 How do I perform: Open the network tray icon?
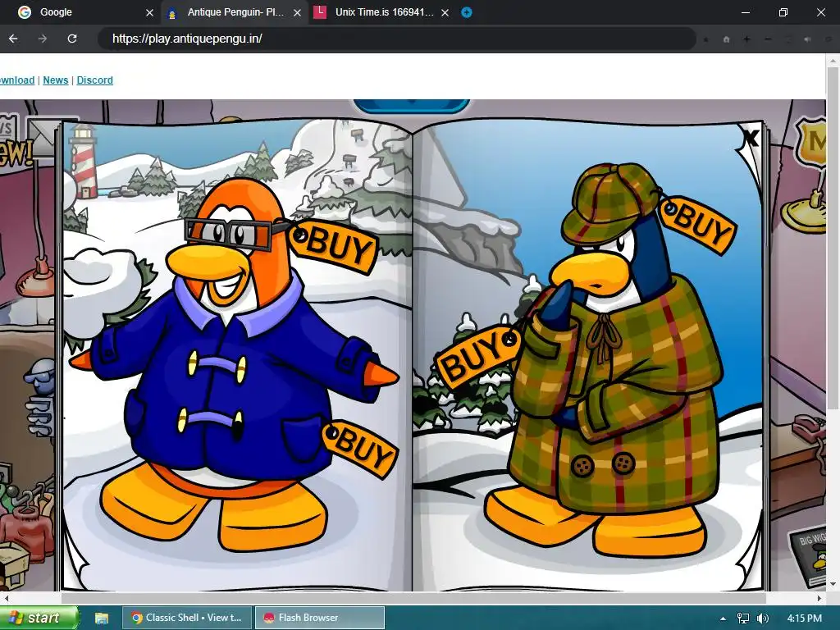tap(743, 619)
